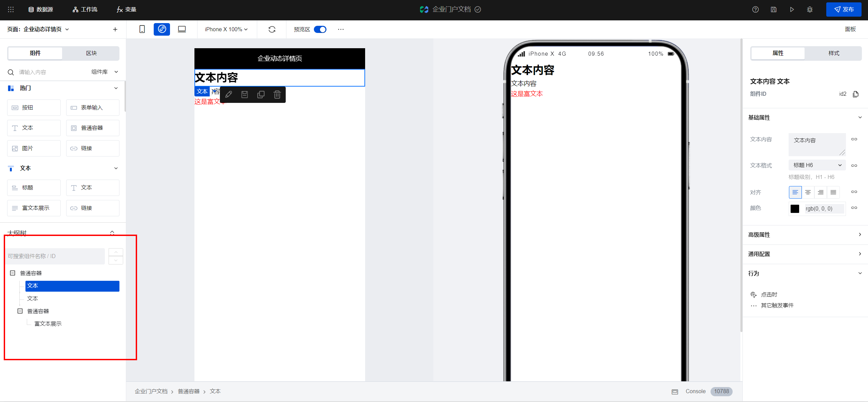
Task: Click the save disk icon in top bar
Action: (x=773, y=10)
